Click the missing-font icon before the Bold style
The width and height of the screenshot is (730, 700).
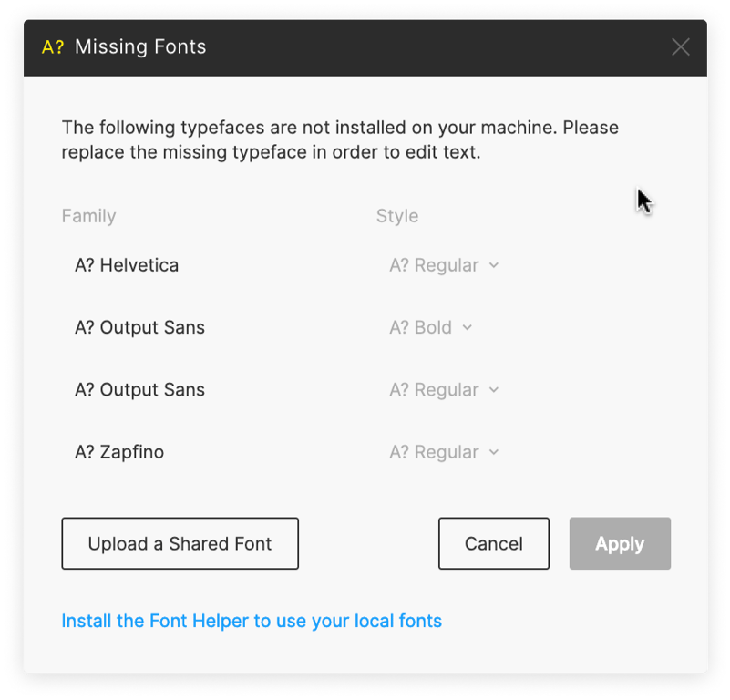click(x=399, y=328)
